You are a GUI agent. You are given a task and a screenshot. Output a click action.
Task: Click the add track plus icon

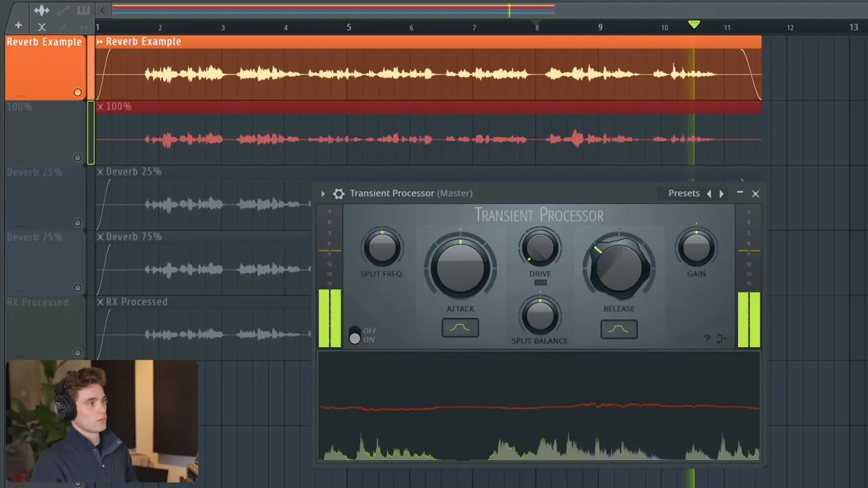click(18, 26)
